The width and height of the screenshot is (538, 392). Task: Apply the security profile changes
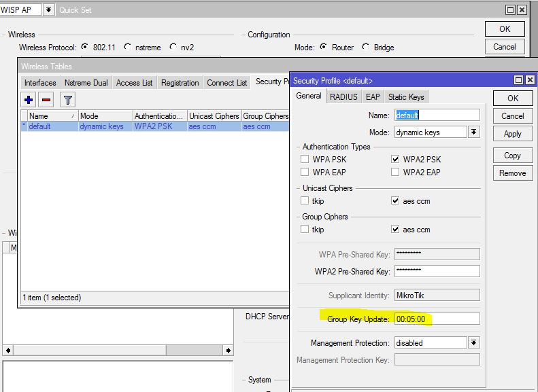pos(513,134)
